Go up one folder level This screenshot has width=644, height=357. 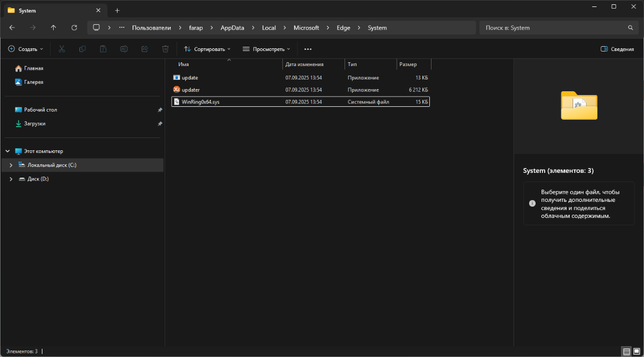(x=53, y=27)
